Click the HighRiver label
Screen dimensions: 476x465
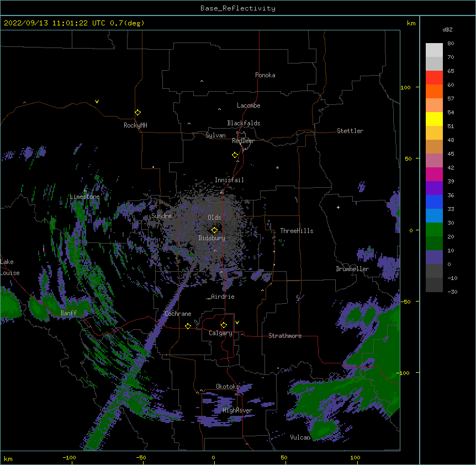pyautogui.click(x=237, y=410)
